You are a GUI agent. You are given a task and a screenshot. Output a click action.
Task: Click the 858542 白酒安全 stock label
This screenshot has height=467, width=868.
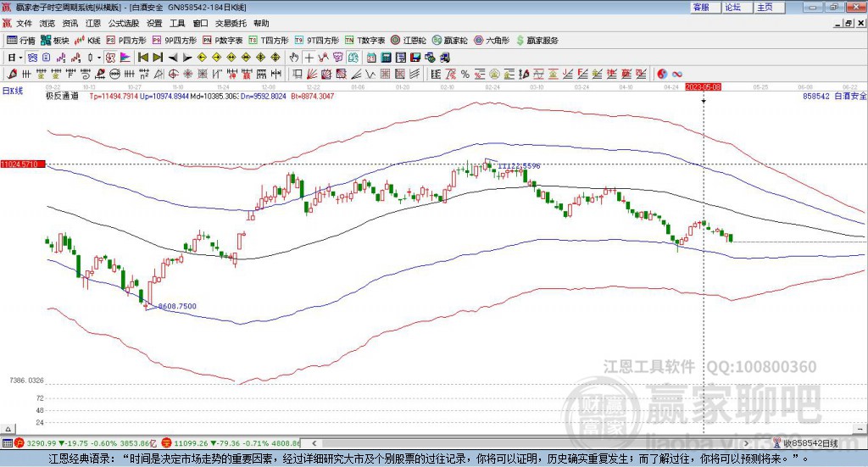[835, 96]
